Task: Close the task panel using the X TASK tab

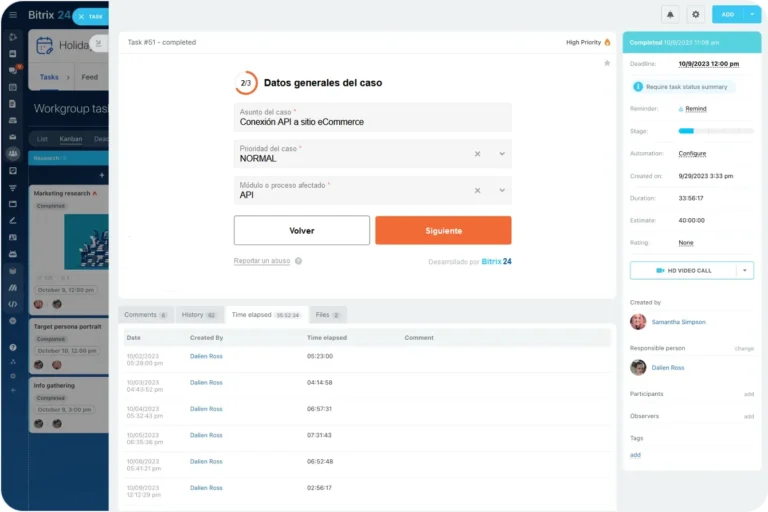Action: pyautogui.click(x=89, y=16)
